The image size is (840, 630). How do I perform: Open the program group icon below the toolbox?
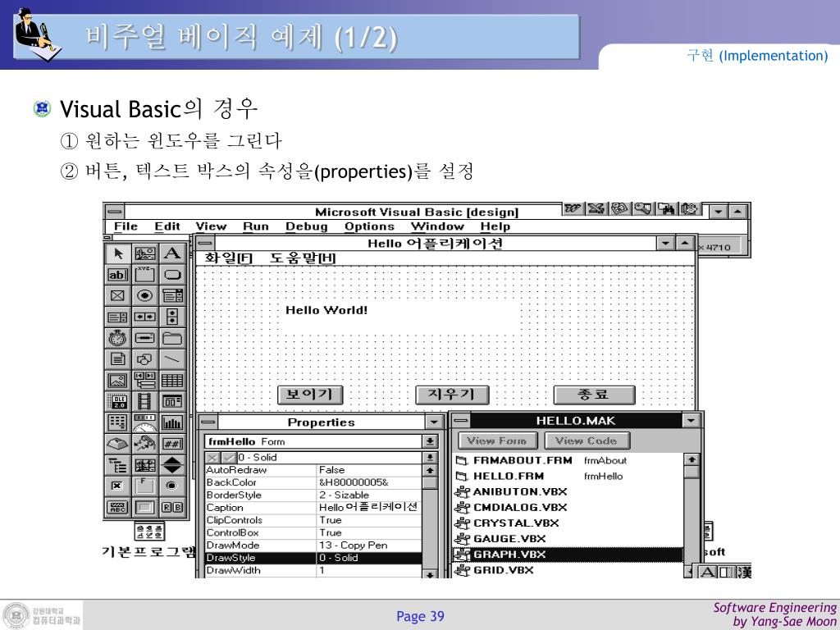149,531
